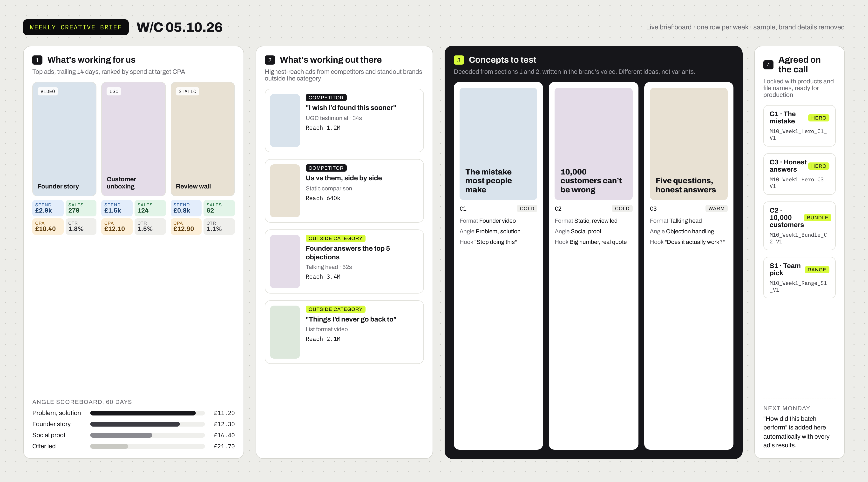Click the Problem, solution score bar

pyautogui.click(x=147, y=413)
